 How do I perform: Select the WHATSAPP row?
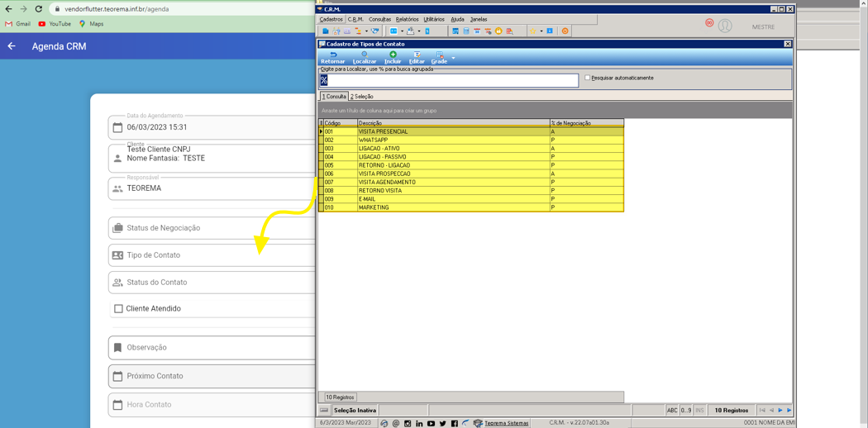[x=472, y=140]
